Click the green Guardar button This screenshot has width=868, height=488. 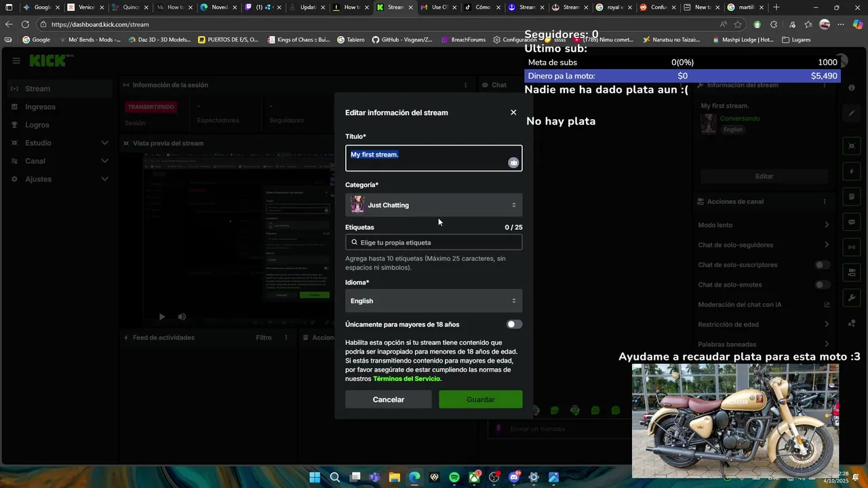481,400
